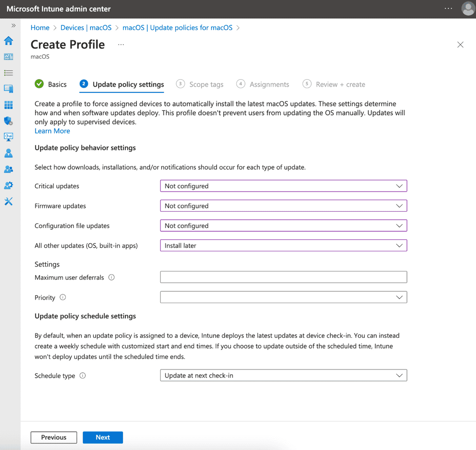This screenshot has width=476, height=450.
Task: Select the Groups icon in the sidebar
Action: tap(8, 169)
